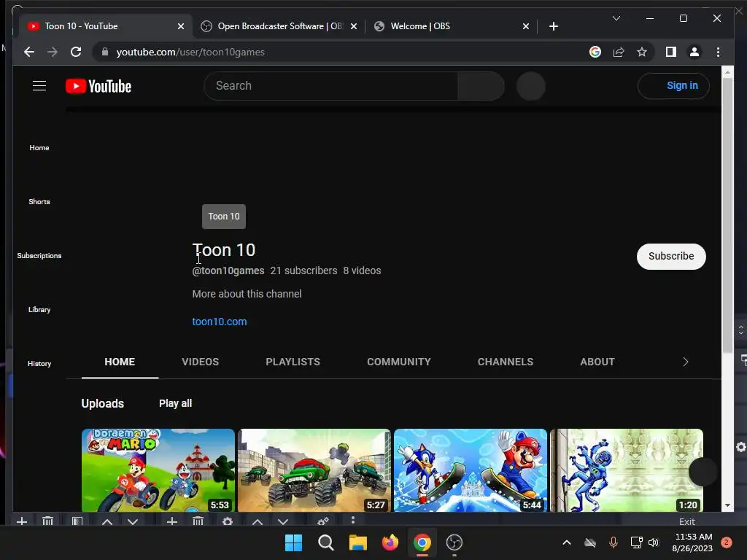Image resolution: width=747 pixels, height=560 pixels.
Task: Reload the page with the refresh icon
Action: (x=76, y=52)
